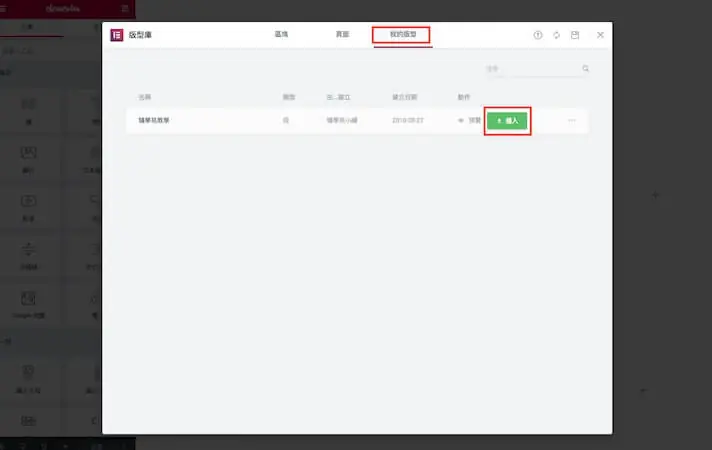Click the green insert template button

507,121
